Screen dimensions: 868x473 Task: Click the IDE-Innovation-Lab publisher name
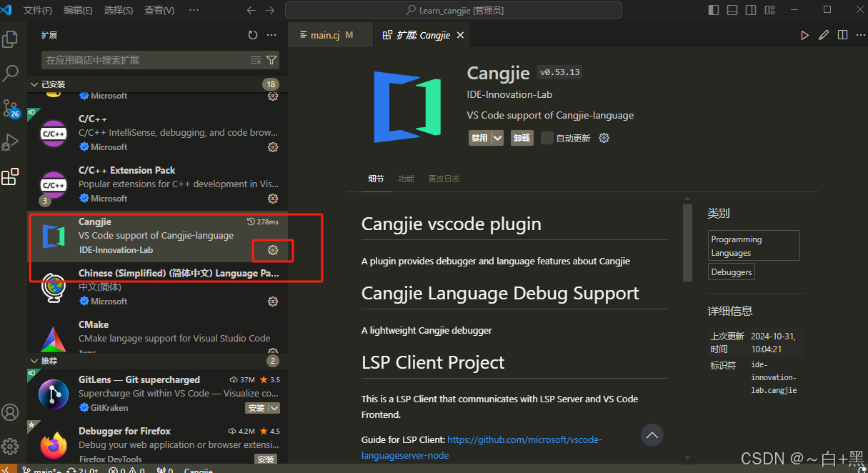tap(509, 94)
